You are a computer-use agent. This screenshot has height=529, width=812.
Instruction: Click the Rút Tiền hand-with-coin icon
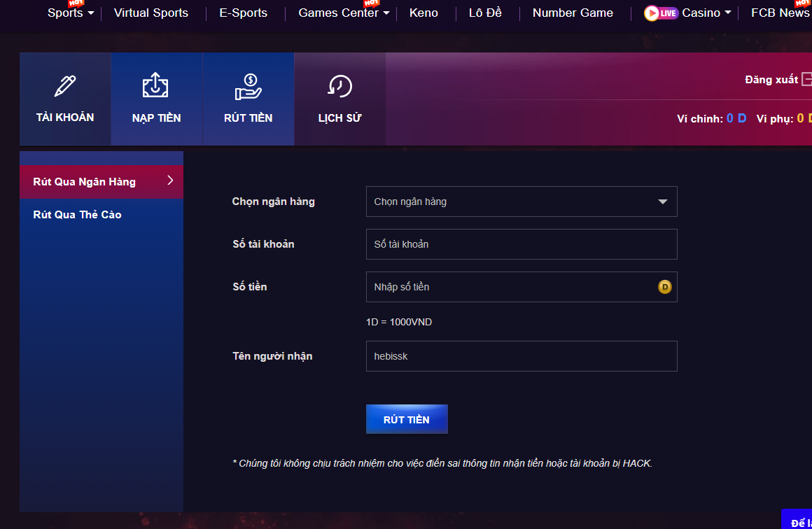pos(248,87)
